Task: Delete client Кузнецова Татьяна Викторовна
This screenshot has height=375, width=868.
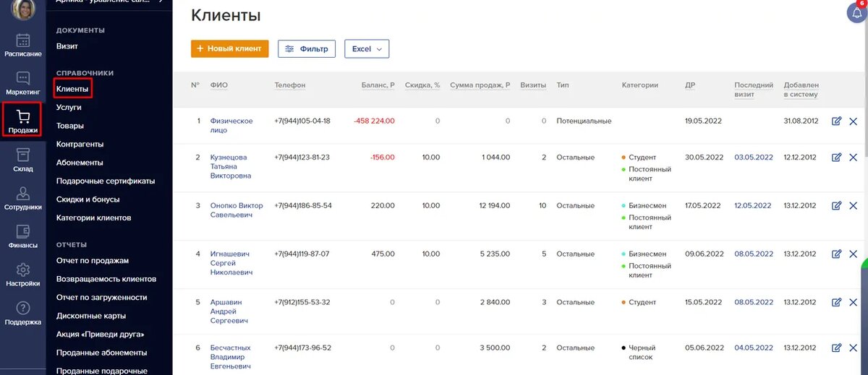Action: click(853, 158)
